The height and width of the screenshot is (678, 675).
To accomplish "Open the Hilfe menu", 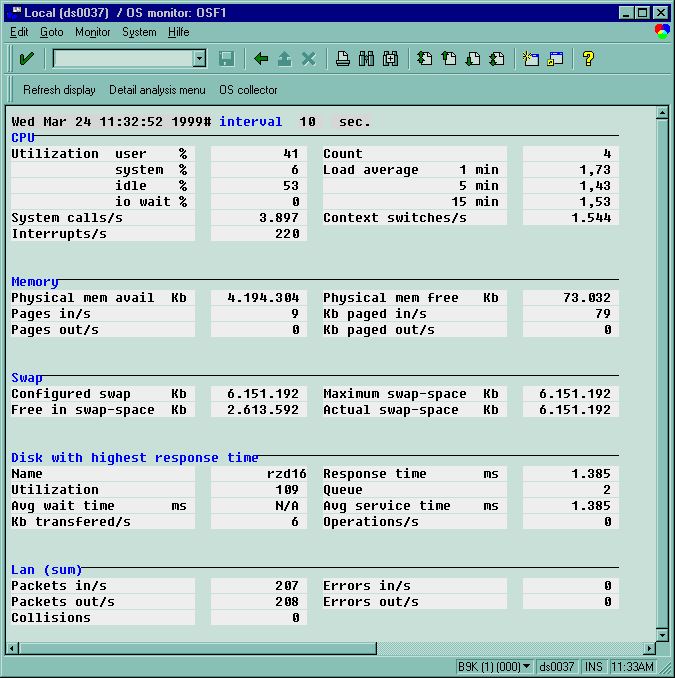I will (178, 32).
